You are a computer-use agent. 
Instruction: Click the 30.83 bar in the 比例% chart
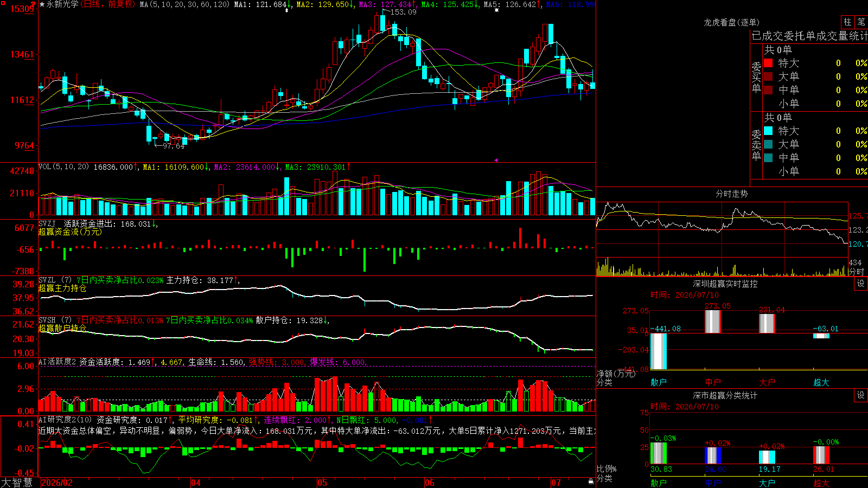pos(659,453)
